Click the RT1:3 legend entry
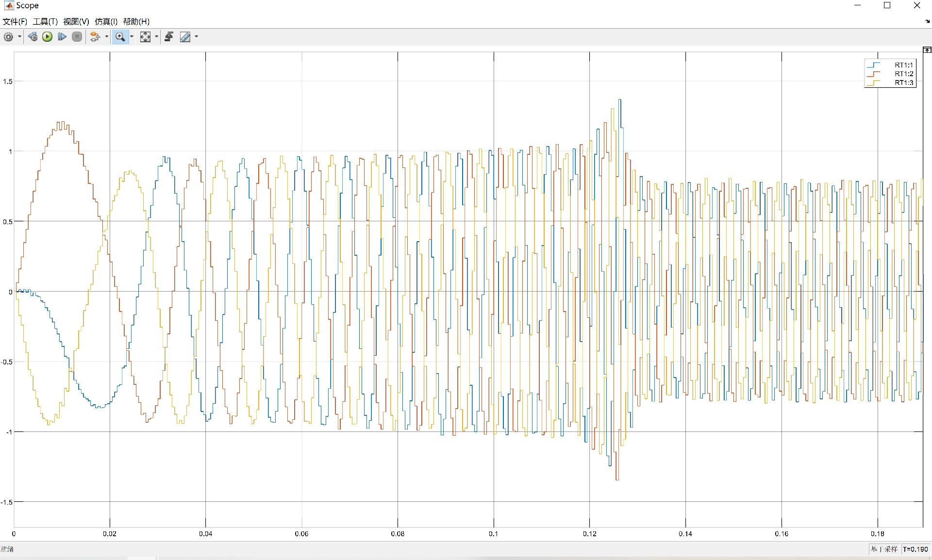The height and width of the screenshot is (560, 932). click(x=891, y=82)
